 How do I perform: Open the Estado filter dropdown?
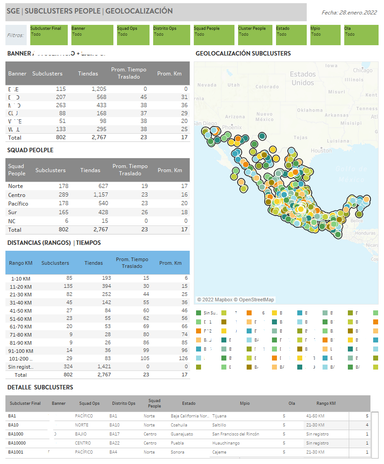tap(291, 35)
